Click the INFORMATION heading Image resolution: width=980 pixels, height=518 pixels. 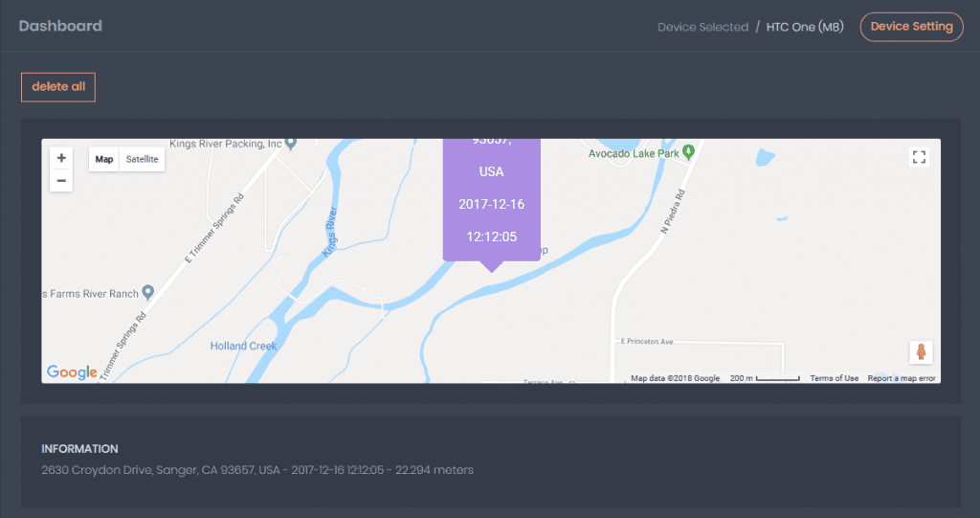pos(79,448)
